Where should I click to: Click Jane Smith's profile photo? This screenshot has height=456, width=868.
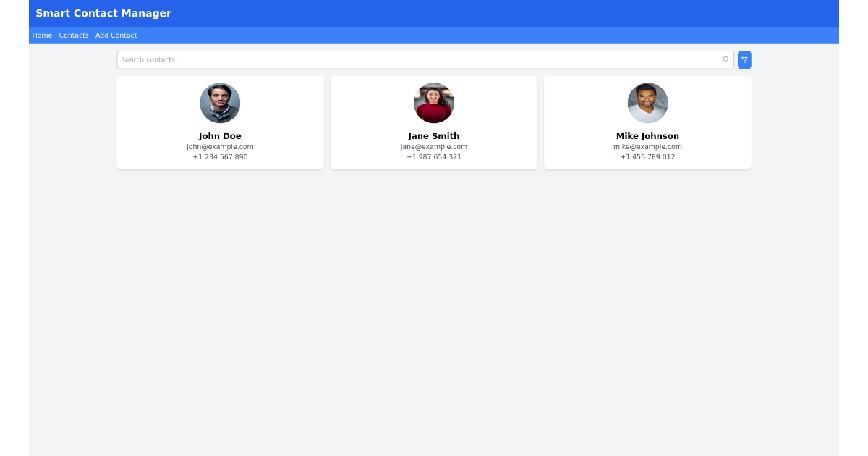click(x=433, y=103)
